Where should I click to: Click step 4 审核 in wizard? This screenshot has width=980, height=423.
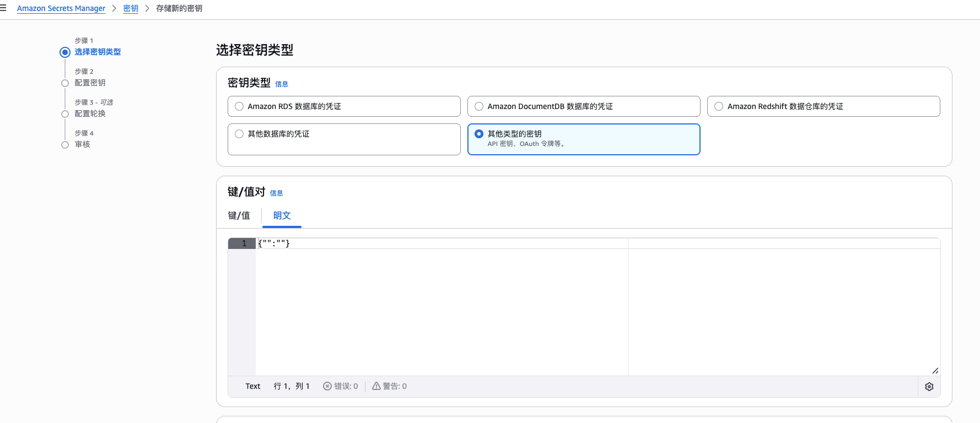point(82,144)
